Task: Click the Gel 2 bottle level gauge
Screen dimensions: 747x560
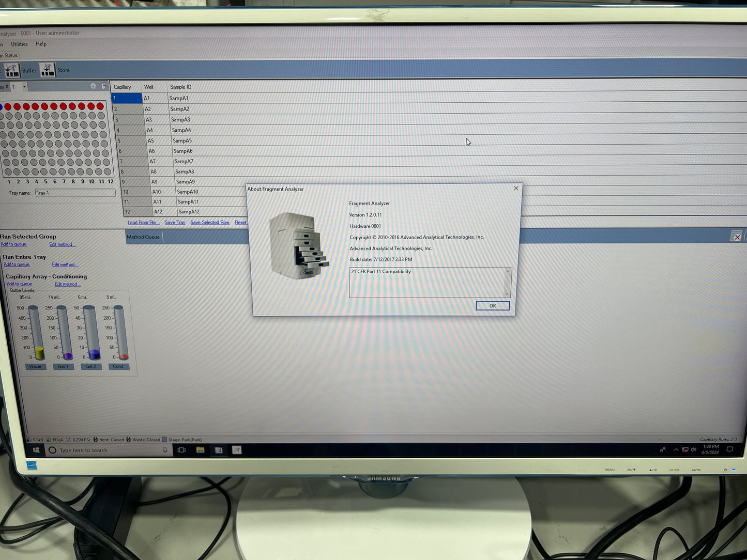Action: (91, 333)
